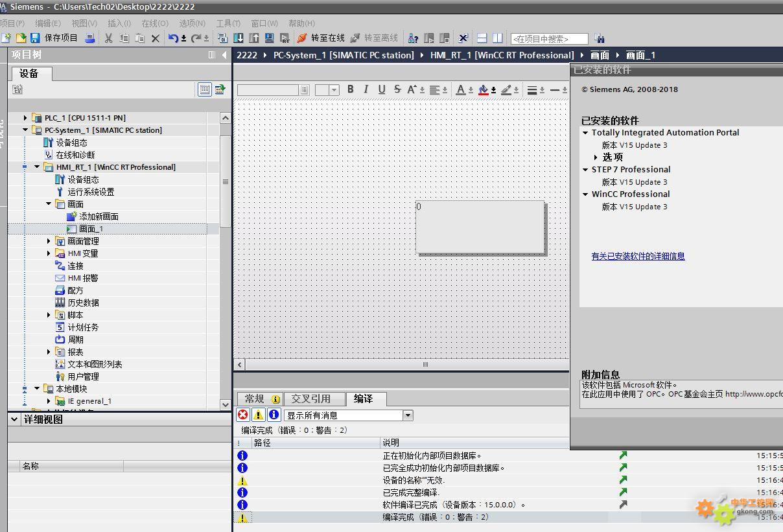Viewport: 783px width, 532px height.
Task: Collapse HMI_RT_1 tree node
Action: point(37,167)
